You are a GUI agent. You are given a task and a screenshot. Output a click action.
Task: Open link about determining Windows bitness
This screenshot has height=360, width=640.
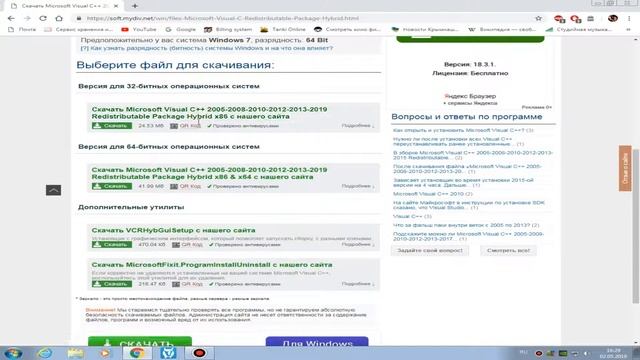[x=207, y=48]
